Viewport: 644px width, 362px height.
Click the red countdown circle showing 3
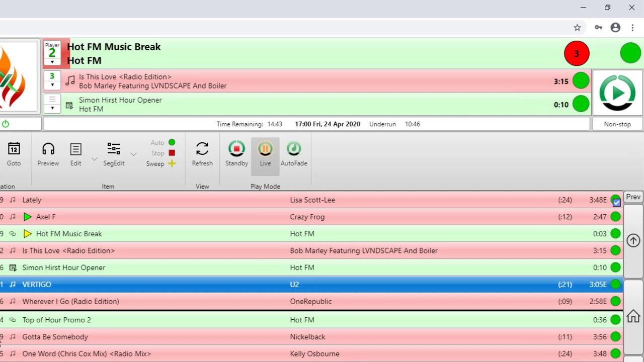coord(577,53)
